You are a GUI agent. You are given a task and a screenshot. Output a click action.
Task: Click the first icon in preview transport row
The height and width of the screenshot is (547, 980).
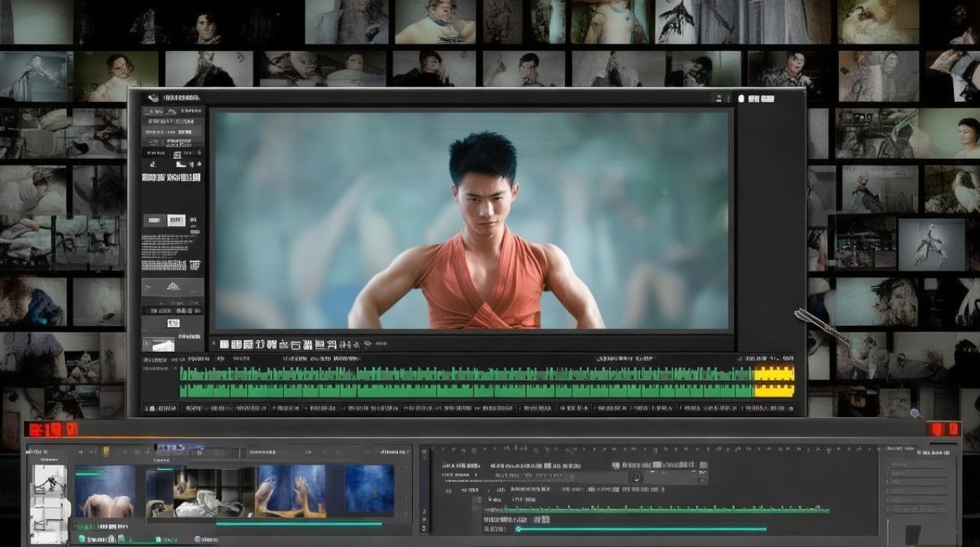[225, 344]
